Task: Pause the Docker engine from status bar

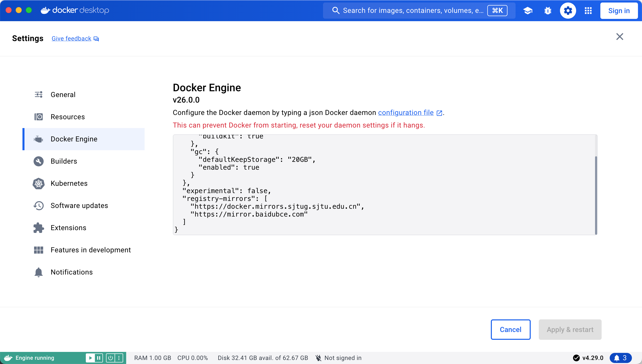Action: (x=99, y=358)
